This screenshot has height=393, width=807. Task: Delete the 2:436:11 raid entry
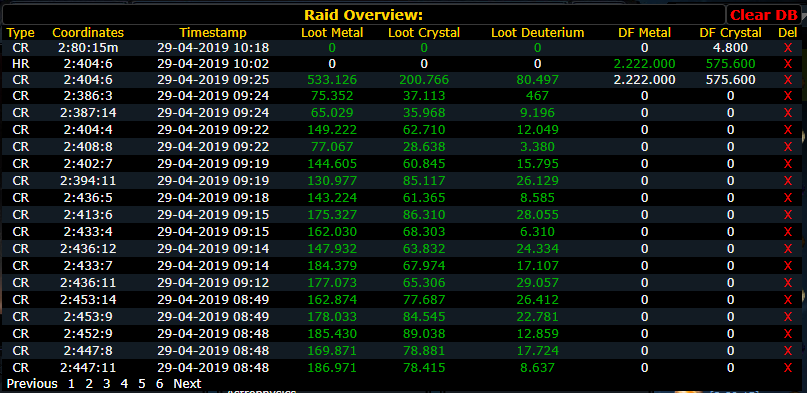(x=787, y=282)
